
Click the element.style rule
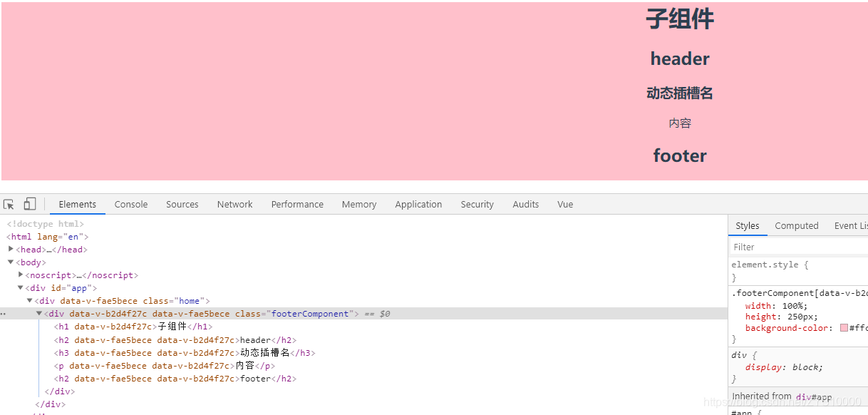coord(770,265)
